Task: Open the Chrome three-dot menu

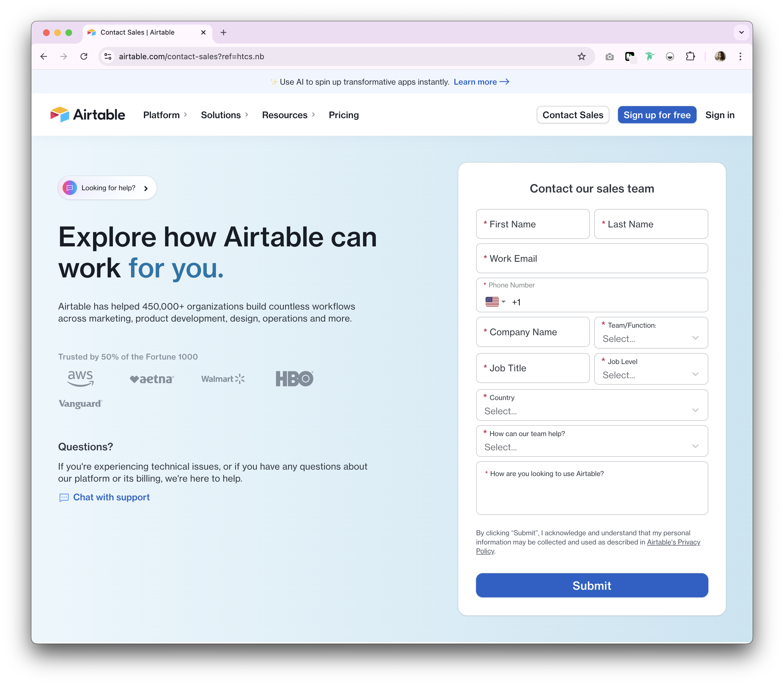Action: tap(740, 57)
